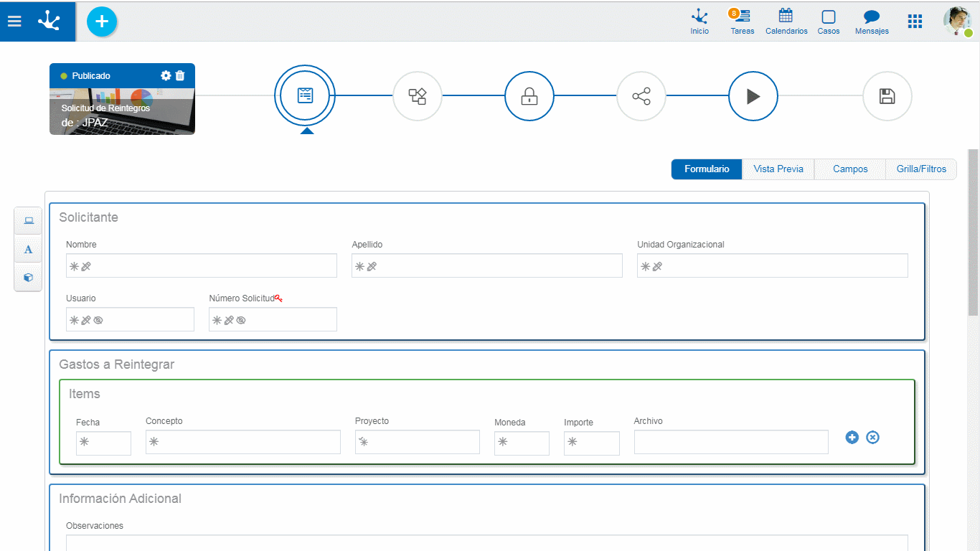
Task: Click the Unidad Organizacional field
Action: [773, 265]
